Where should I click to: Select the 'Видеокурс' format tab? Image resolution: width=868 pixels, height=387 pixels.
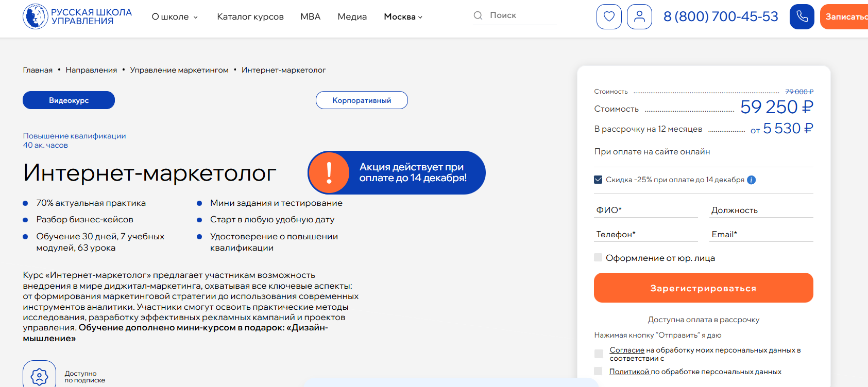pos(69,100)
